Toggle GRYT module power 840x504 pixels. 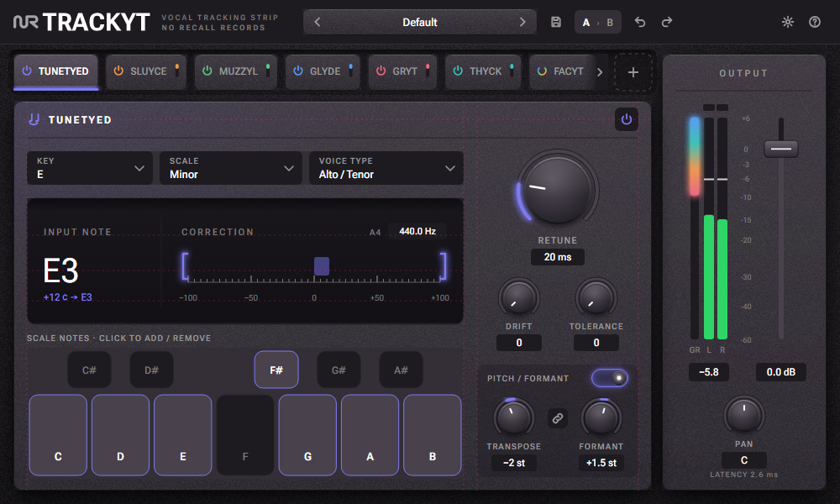pos(381,71)
